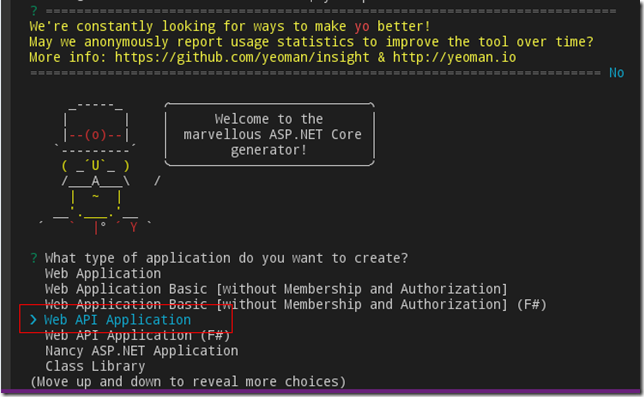Click 'Move up and down to reveal' hint
Image resolution: width=644 pixels, height=397 pixels.
[x=188, y=382]
